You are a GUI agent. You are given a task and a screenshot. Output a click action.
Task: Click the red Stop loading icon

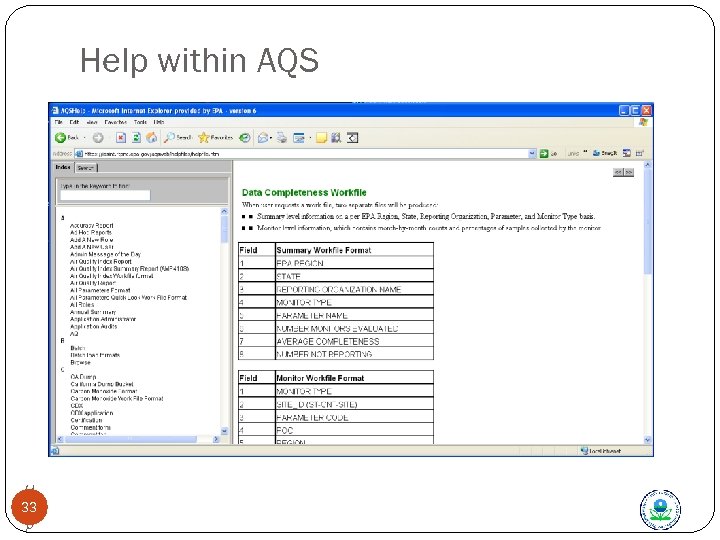[x=121, y=137]
